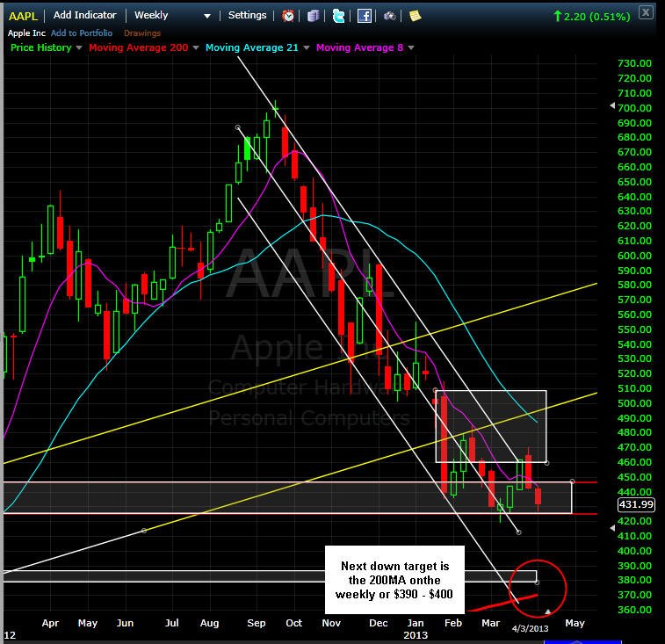This screenshot has height=644, width=665.
Task: Click the price axis arrow marker near 420.00
Action: point(612,528)
